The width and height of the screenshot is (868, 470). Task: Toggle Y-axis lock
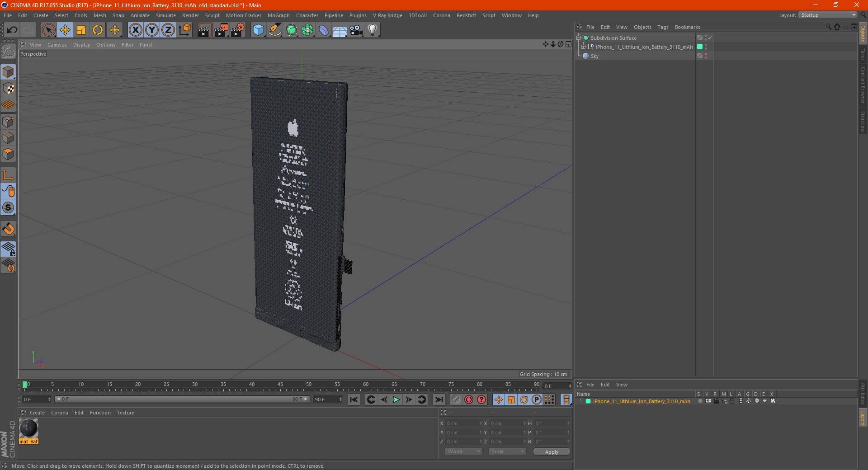pyautogui.click(x=152, y=30)
